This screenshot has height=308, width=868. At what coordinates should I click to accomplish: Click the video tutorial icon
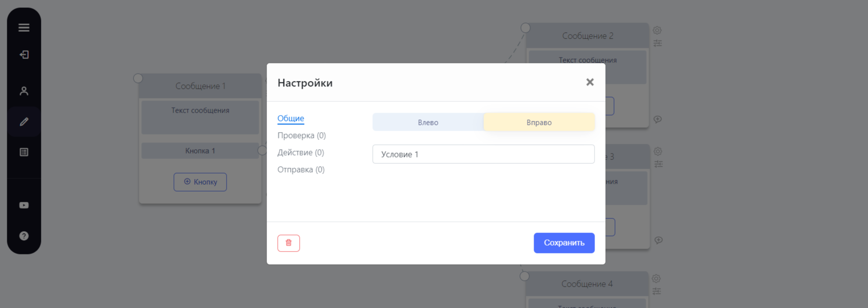pyautogui.click(x=24, y=205)
